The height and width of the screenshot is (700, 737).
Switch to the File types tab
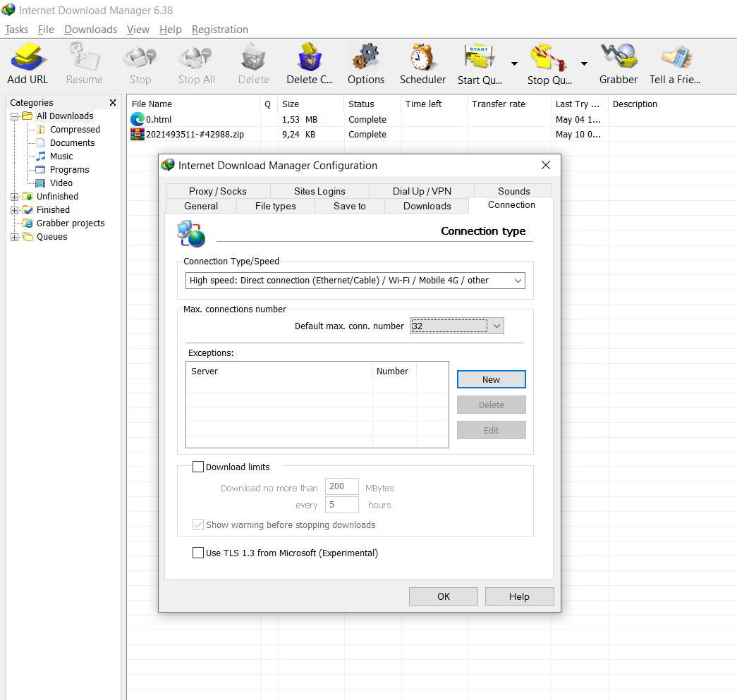tap(276, 206)
